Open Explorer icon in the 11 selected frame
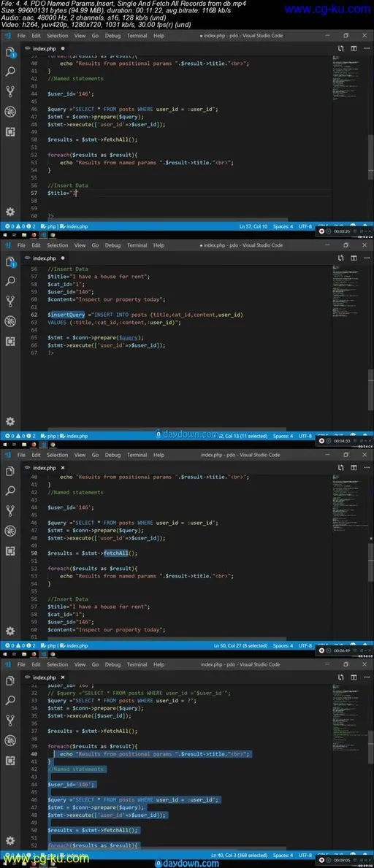Image resolution: width=374 pixels, height=868 pixels. [10, 262]
